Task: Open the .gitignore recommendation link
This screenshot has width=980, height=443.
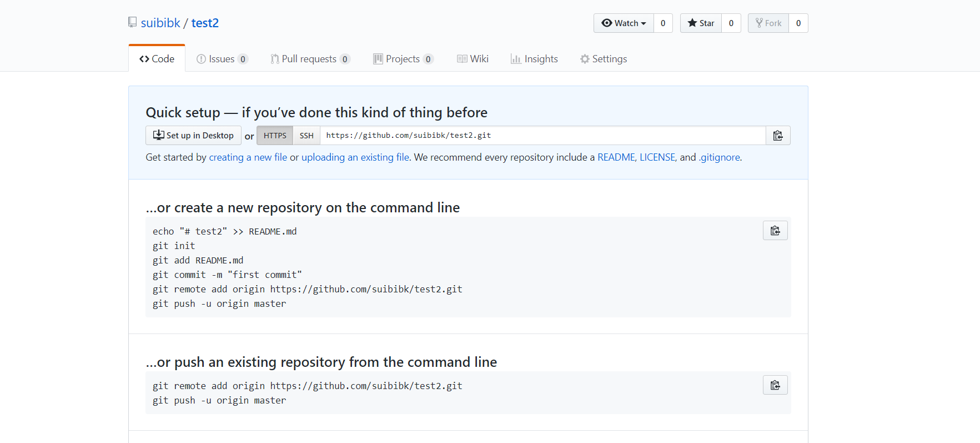Action: pyautogui.click(x=720, y=157)
